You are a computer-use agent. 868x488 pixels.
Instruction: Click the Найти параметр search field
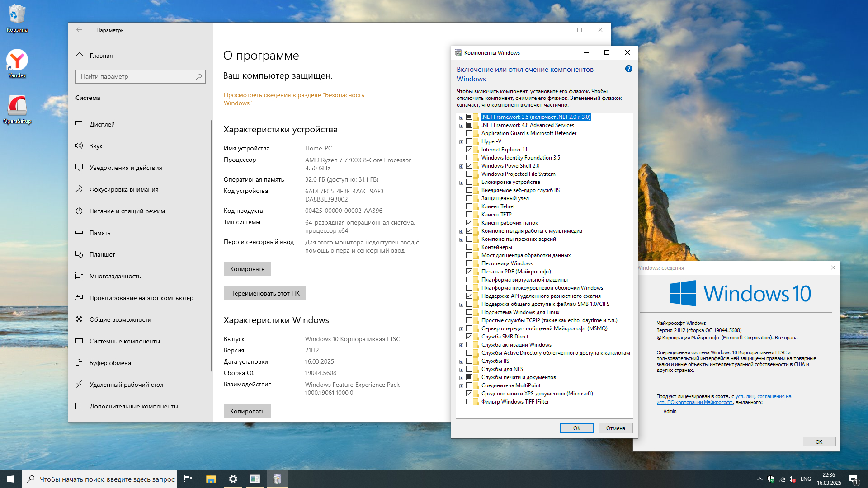tap(136, 77)
